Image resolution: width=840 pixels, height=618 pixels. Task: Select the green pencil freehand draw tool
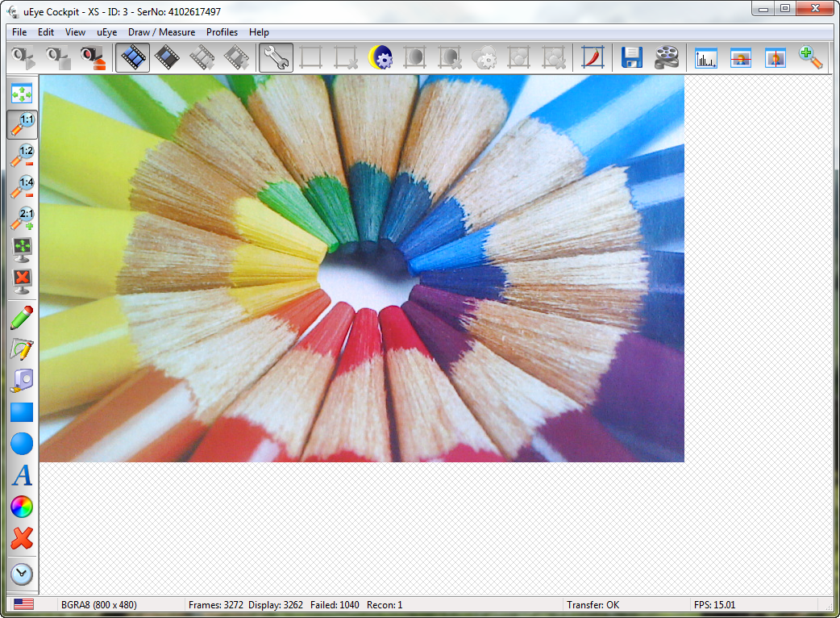(22, 318)
